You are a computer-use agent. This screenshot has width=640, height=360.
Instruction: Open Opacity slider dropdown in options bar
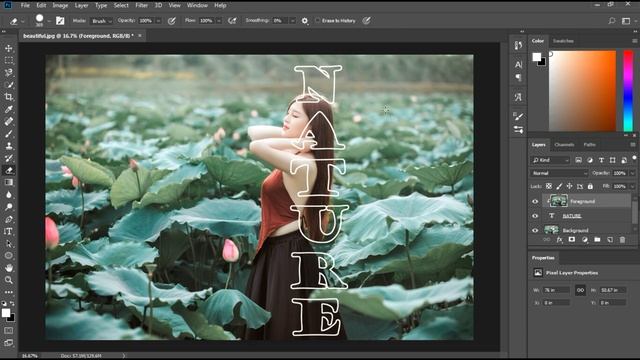[158, 21]
